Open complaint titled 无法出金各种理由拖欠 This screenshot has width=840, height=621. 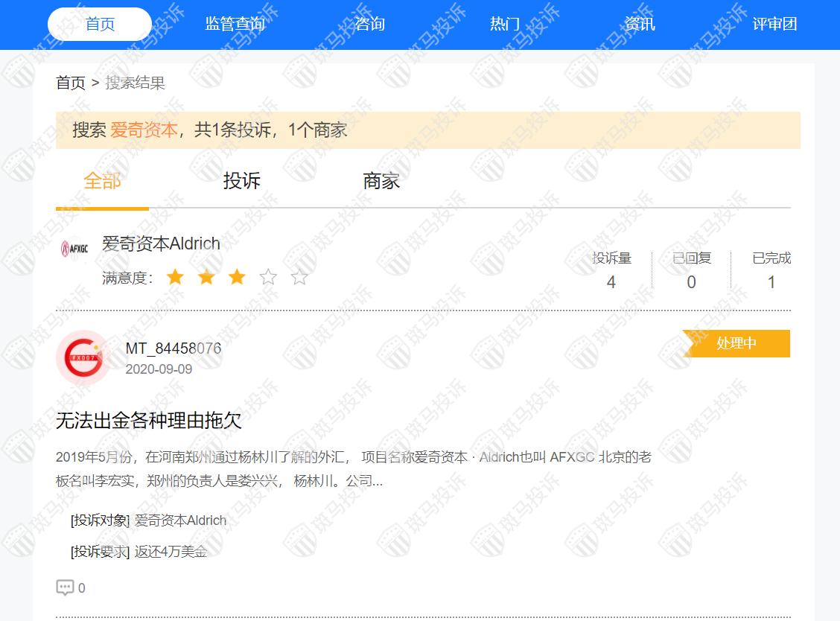click(x=149, y=421)
